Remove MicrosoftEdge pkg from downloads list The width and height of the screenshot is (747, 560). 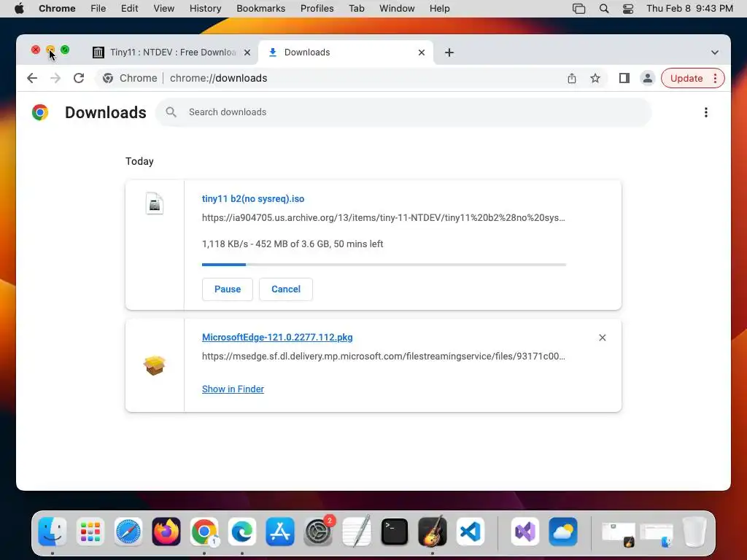tap(602, 338)
